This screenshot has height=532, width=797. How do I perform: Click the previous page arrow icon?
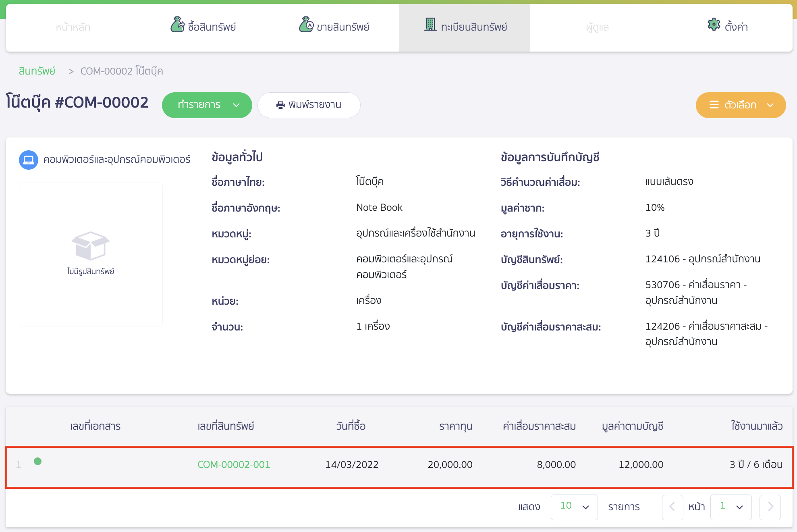pos(672,507)
